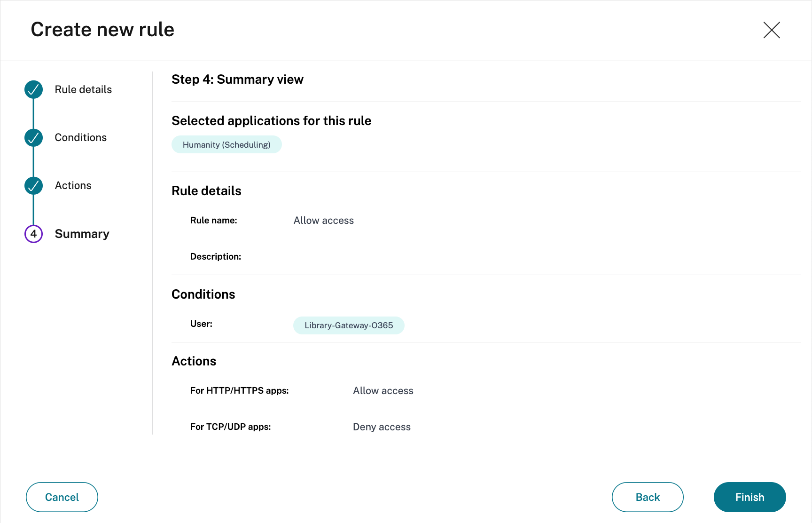Click the Description field label
Viewport: 812px width, 523px height.
click(x=215, y=257)
